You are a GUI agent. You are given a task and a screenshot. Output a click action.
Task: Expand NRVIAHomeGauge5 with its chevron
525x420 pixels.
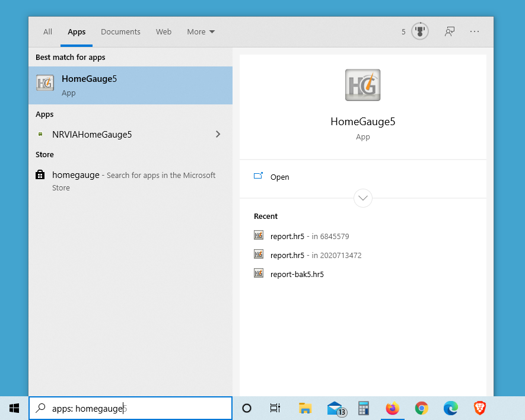tap(218, 134)
